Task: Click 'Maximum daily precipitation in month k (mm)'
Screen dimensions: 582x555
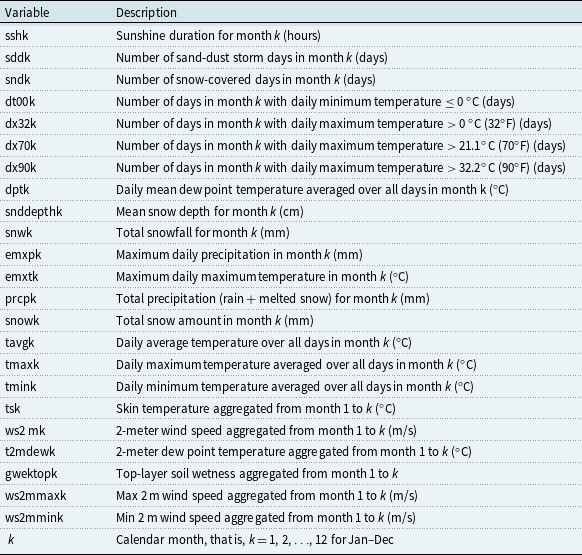Action: pyautogui.click(x=239, y=255)
